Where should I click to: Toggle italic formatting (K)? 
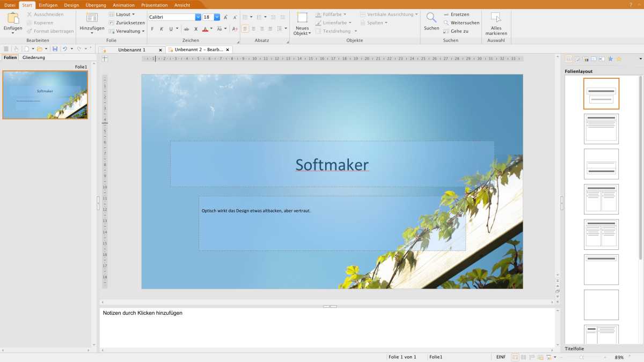click(x=162, y=29)
